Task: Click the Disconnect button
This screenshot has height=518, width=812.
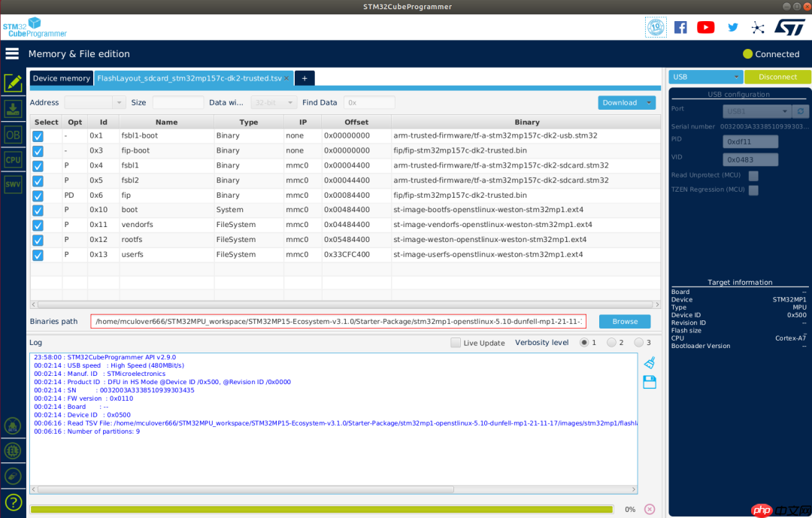Action: pos(777,77)
